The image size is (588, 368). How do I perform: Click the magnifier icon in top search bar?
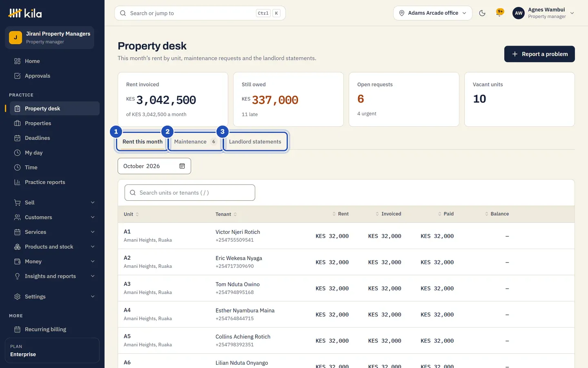click(x=123, y=13)
